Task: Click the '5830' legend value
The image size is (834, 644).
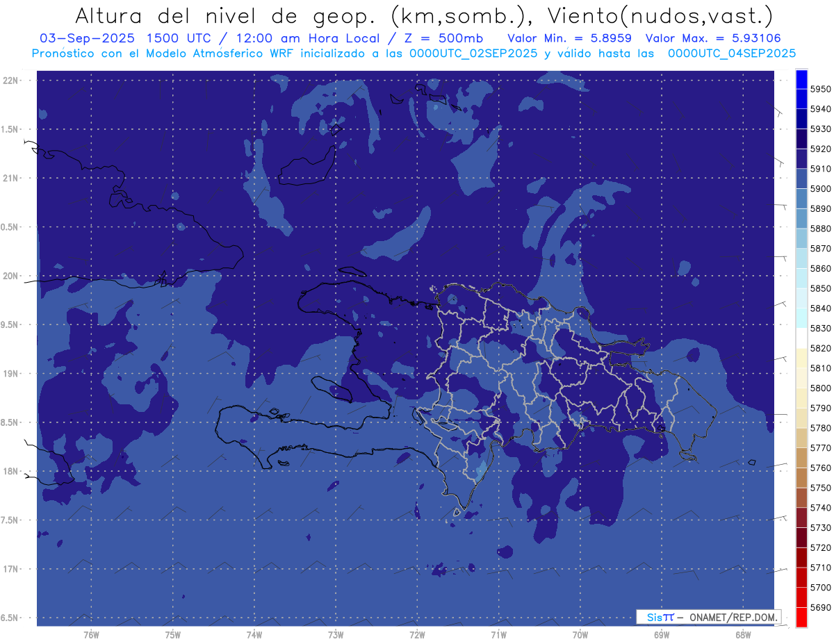Action: coord(820,328)
